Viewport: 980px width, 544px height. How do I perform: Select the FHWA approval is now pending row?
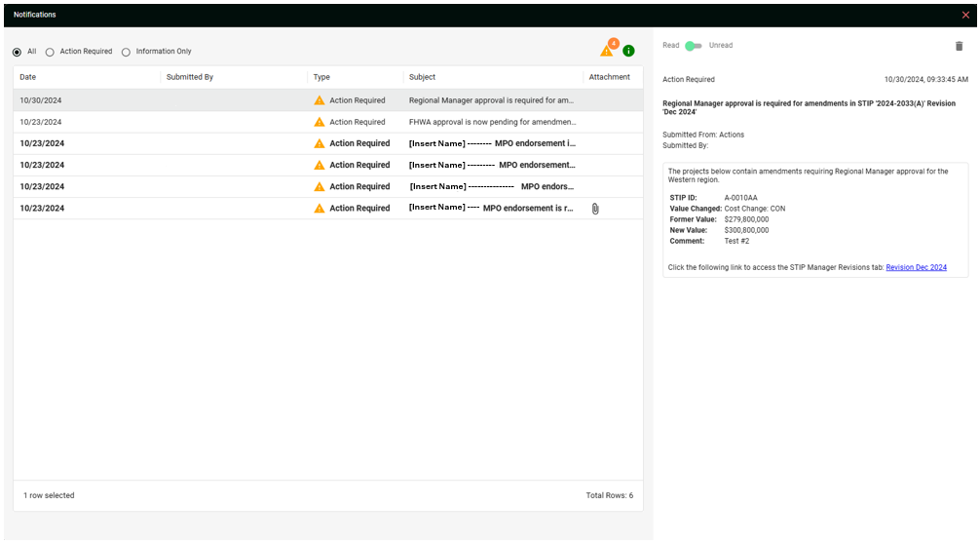point(328,122)
